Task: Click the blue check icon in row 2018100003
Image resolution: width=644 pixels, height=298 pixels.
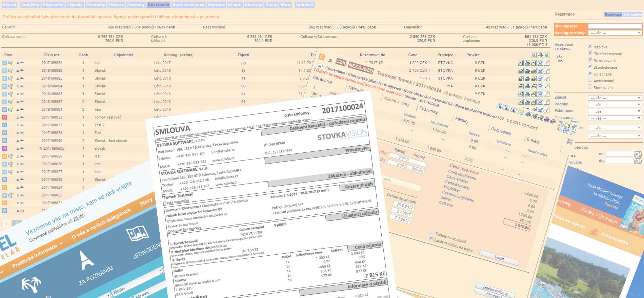Action: tap(540, 94)
